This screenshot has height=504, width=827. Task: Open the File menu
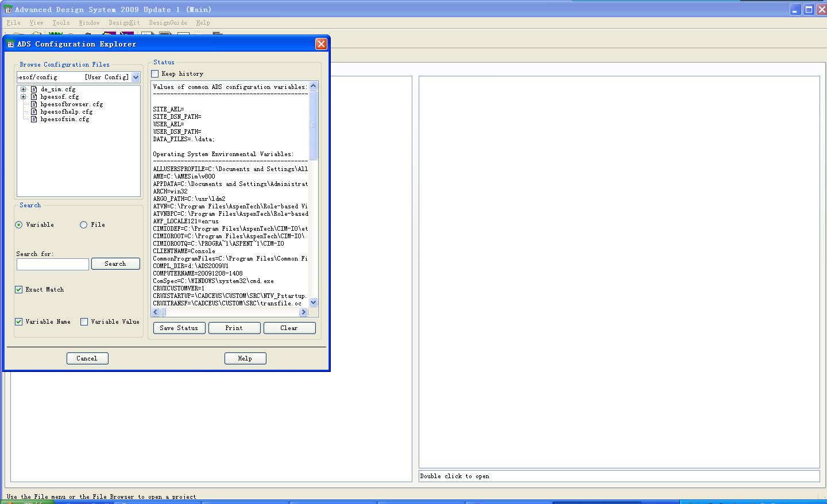coord(14,23)
